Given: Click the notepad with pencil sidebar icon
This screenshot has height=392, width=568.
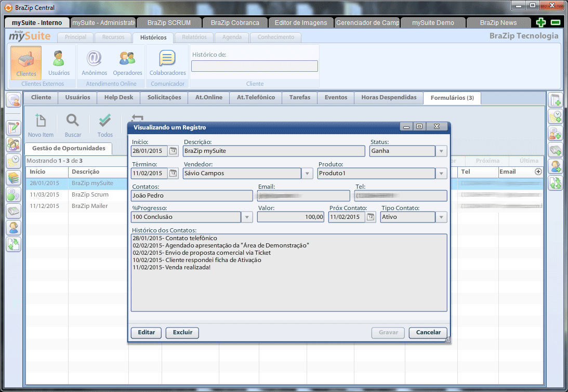Looking at the screenshot, I should 14,128.
